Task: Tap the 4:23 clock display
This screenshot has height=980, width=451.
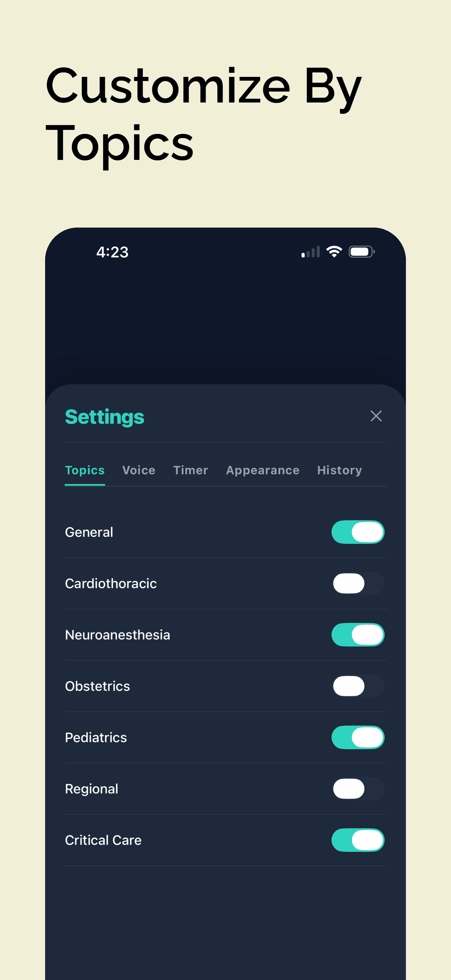Action: coord(112,252)
